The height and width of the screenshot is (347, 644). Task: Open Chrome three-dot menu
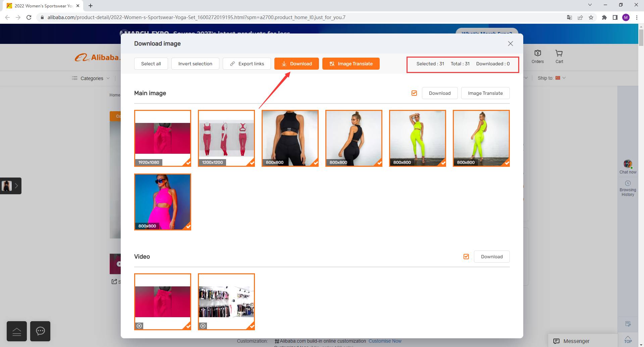637,17
